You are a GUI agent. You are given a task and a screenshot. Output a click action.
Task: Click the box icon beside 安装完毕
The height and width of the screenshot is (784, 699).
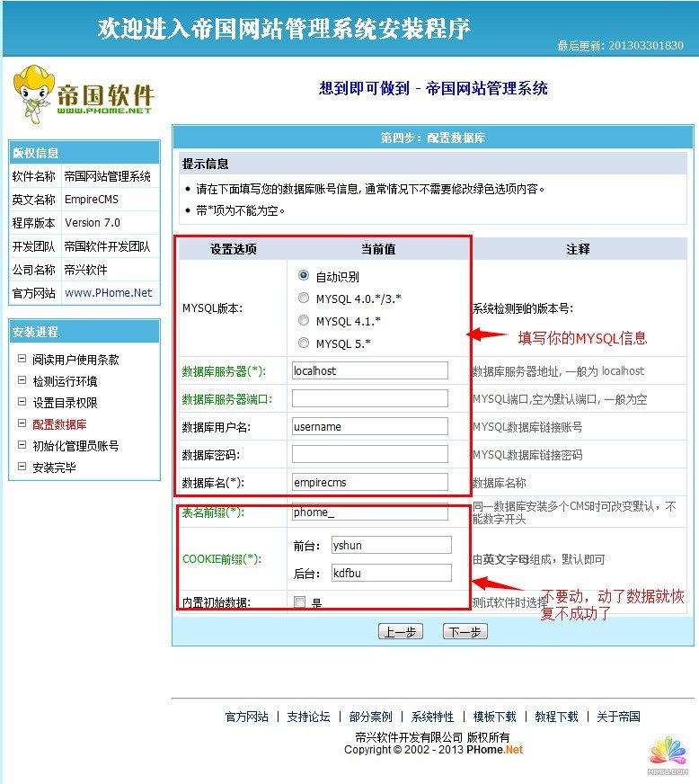point(22,467)
